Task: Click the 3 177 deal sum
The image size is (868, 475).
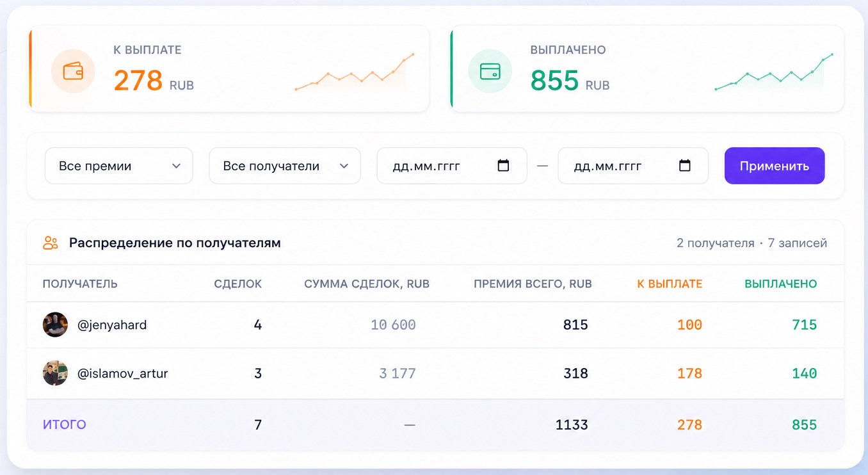Action: pos(398,373)
